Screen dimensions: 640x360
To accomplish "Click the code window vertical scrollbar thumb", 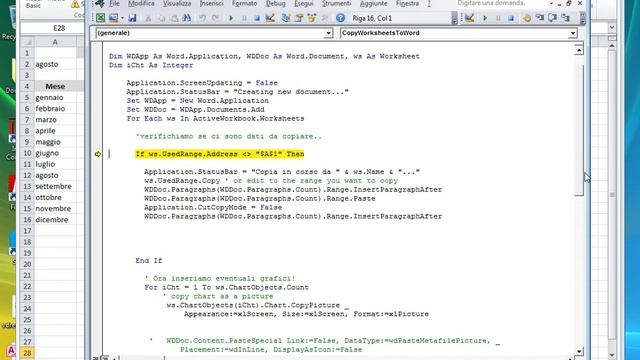I will (x=579, y=130).
